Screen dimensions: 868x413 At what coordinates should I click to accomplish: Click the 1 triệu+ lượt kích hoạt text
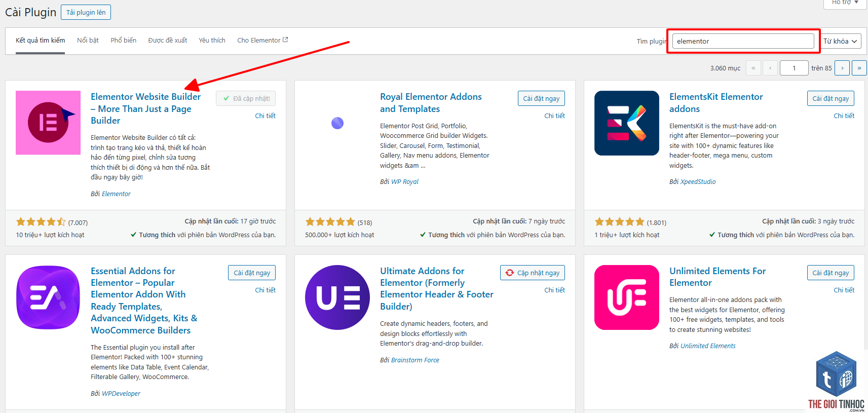627,235
